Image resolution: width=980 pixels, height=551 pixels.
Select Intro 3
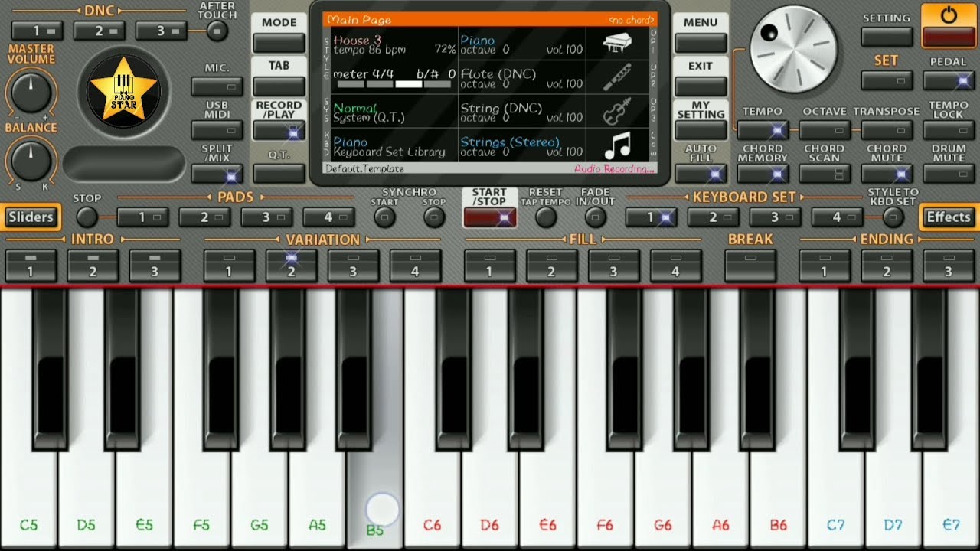point(155,266)
